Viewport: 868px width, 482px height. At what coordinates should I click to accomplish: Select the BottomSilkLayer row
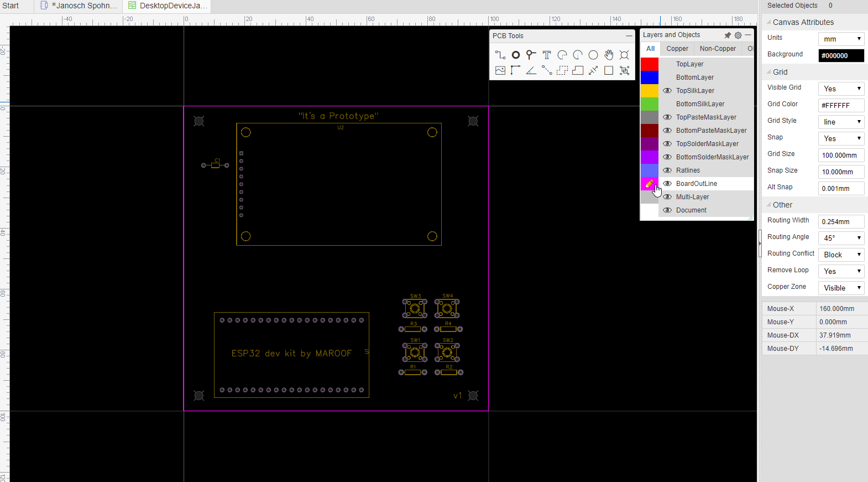coord(697,104)
